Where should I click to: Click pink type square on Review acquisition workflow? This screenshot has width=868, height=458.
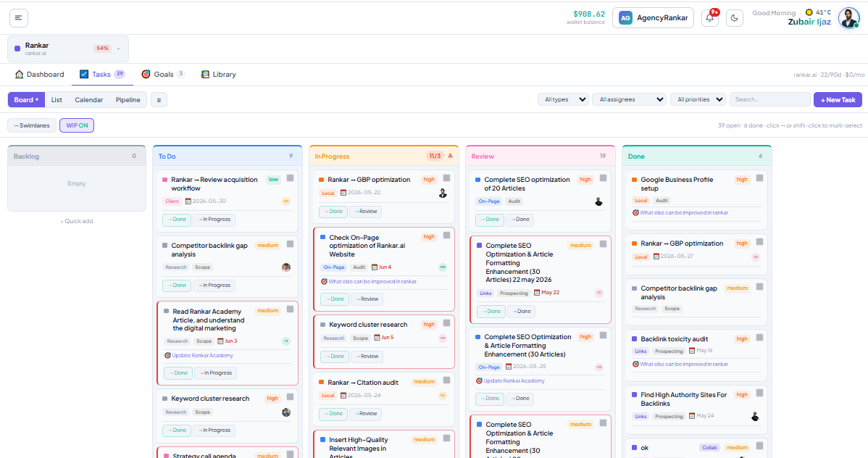pos(165,180)
